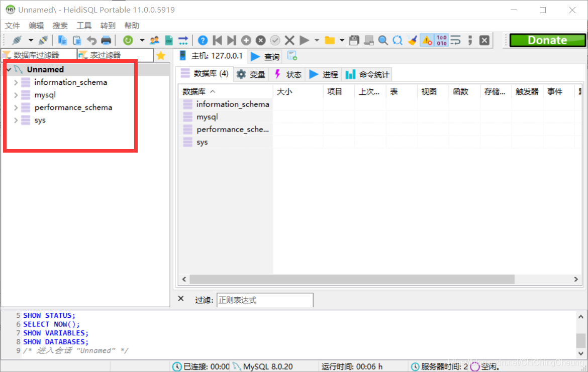588x372 pixels.
Task: Click the semicolon delimiter icon
Action: [x=470, y=40]
